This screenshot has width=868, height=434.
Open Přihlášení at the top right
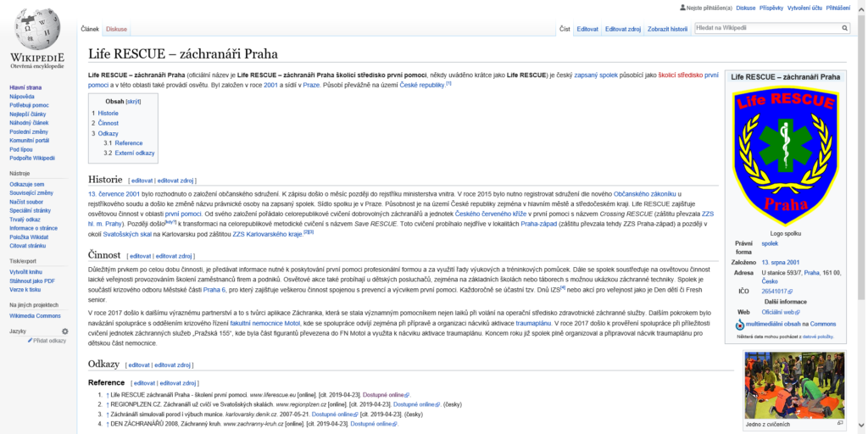(x=838, y=8)
